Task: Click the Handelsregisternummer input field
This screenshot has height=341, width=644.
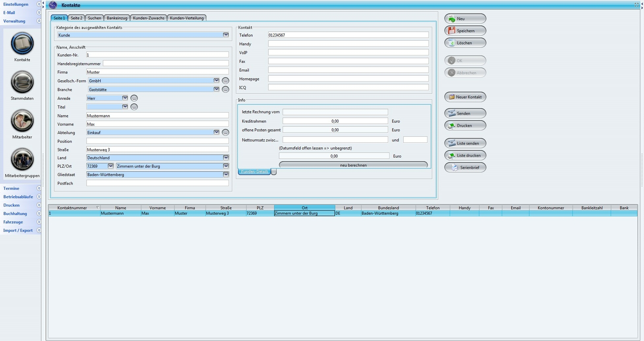Action: point(166,64)
